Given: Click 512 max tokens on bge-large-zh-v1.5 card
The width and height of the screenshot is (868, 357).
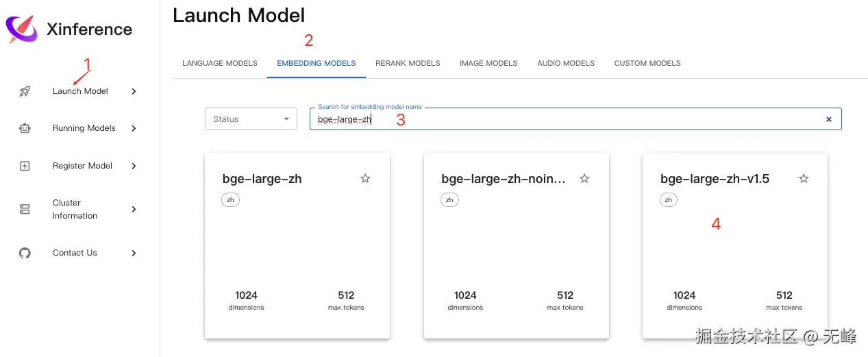Looking at the screenshot, I should pos(784,301).
